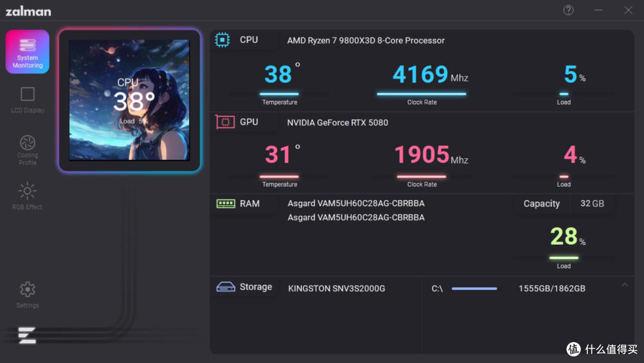Click the KINGSTON SNV3S2000G drive name

[336, 288]
